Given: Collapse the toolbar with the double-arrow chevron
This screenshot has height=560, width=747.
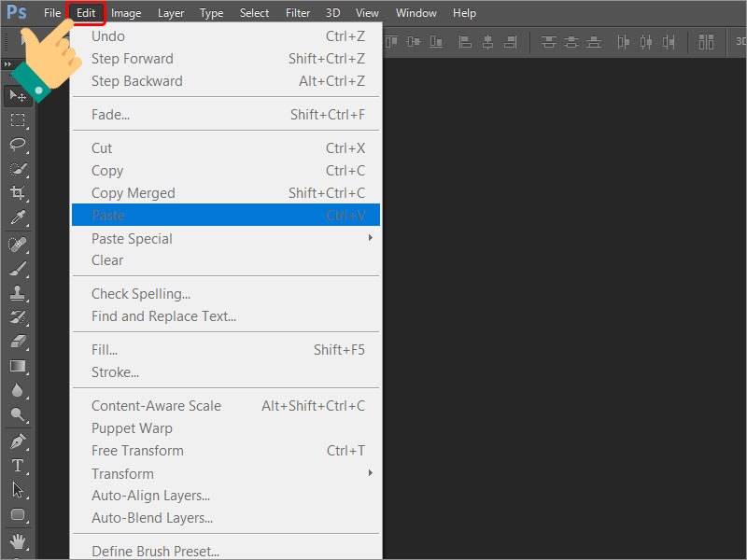Looking at the screenshot, I should tap(8, 63).
